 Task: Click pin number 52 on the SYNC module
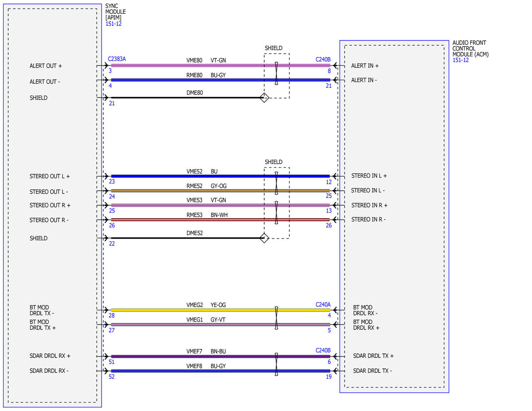pos(111,377)
